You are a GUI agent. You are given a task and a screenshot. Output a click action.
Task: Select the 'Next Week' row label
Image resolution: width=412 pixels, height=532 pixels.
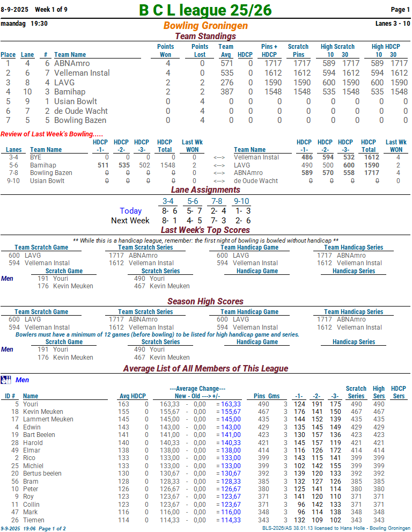[130, 221]
